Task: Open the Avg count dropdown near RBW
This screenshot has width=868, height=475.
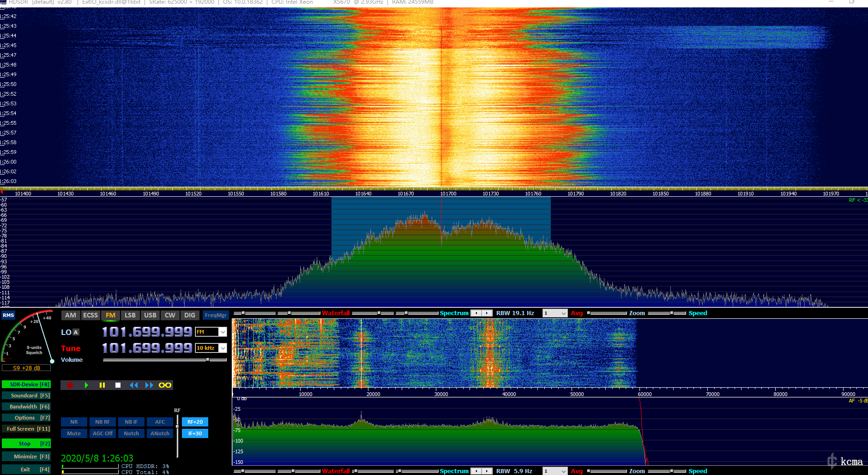Action: pyautogui.click(x=555, y=313)
